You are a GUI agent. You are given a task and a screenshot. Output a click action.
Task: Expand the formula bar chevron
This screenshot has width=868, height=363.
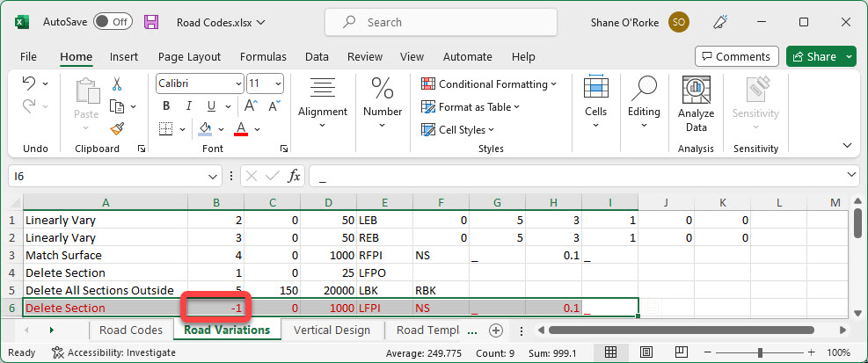click(x=851, y=176)
